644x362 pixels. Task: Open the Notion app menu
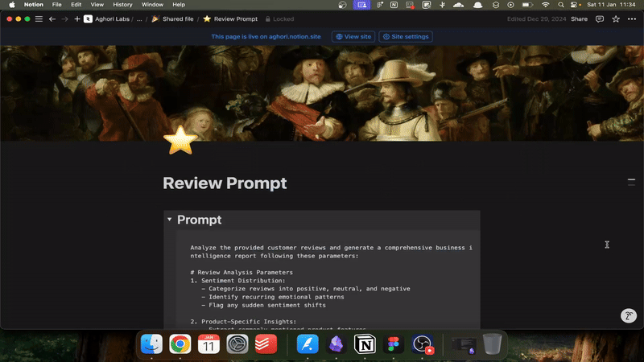(x=33, y=5)
